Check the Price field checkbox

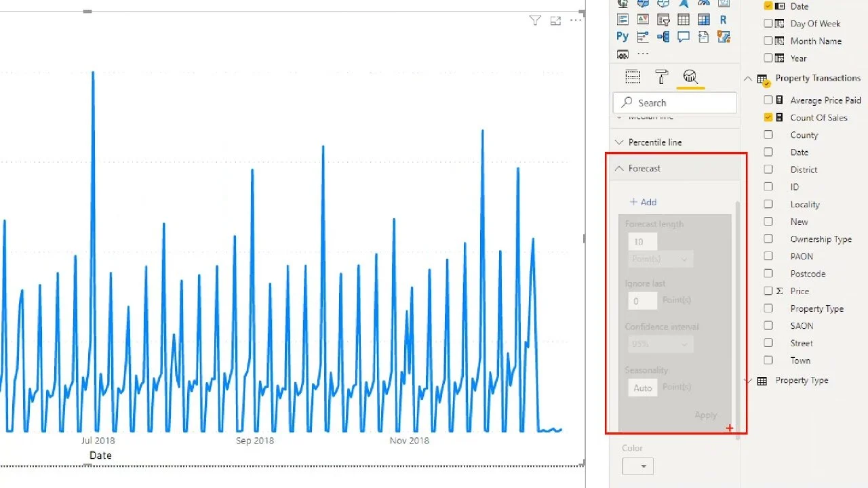coord(768,291)
